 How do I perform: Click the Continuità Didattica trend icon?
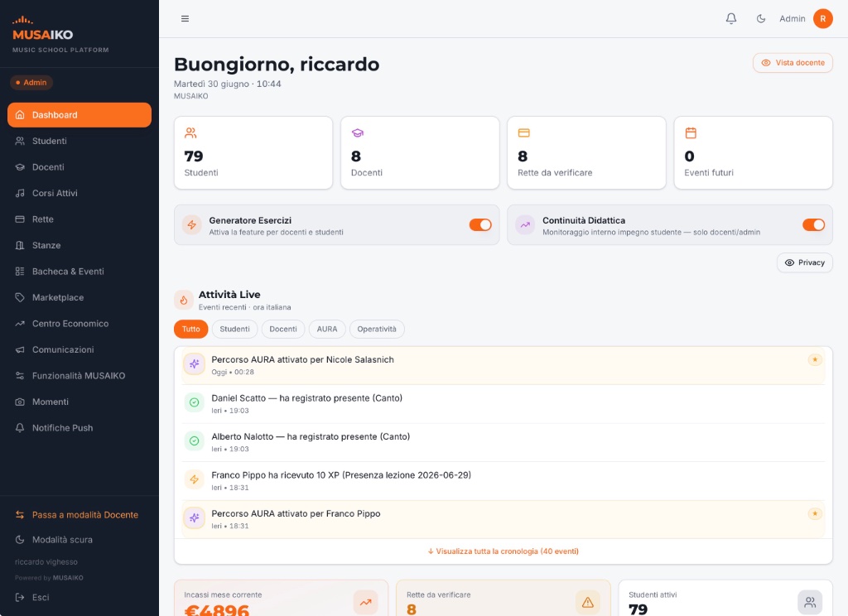[x=525, y=225]
